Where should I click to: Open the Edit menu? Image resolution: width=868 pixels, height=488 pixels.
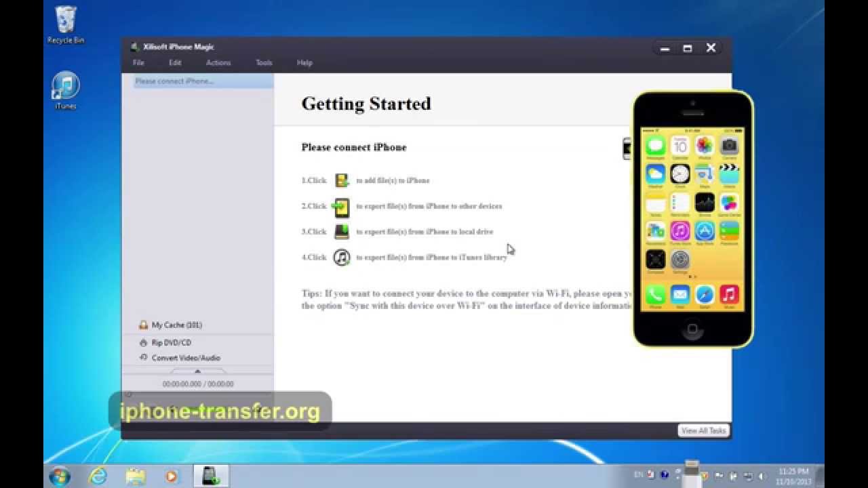coord(175,62)
